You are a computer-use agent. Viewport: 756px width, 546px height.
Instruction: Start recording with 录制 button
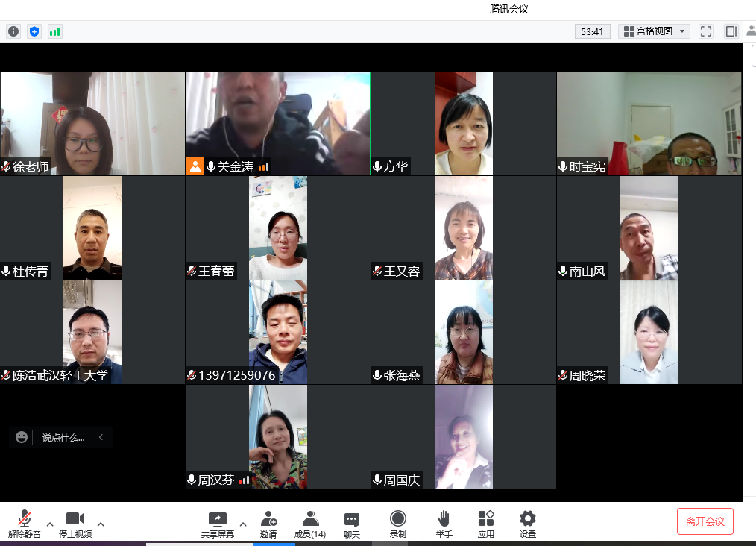398,524
